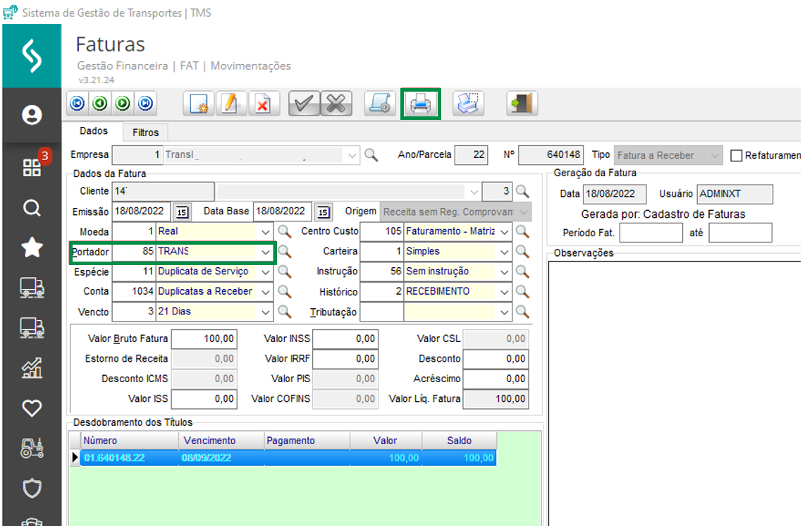Open the Emissão date calendar picker

[x=182, y=212]
